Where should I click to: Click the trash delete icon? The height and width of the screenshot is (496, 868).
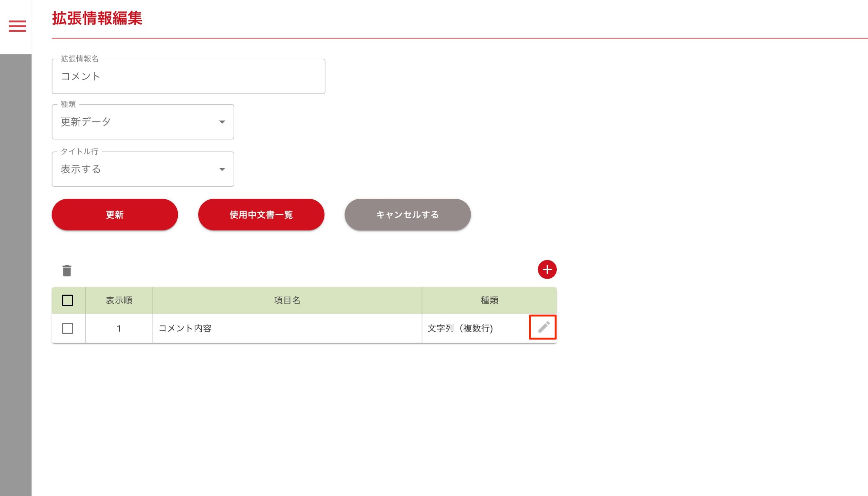tap(67, 271)
